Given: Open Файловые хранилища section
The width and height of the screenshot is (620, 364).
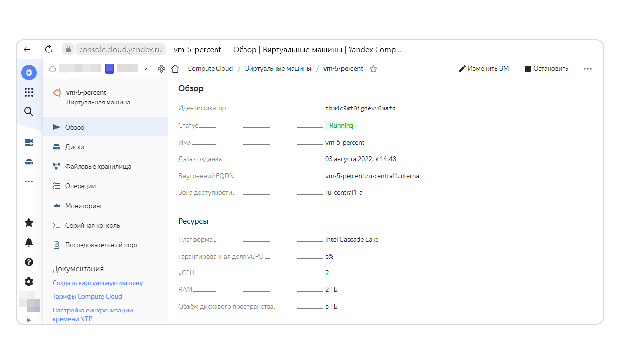Looking at the screenshot, I should click(x=105, y=166).
